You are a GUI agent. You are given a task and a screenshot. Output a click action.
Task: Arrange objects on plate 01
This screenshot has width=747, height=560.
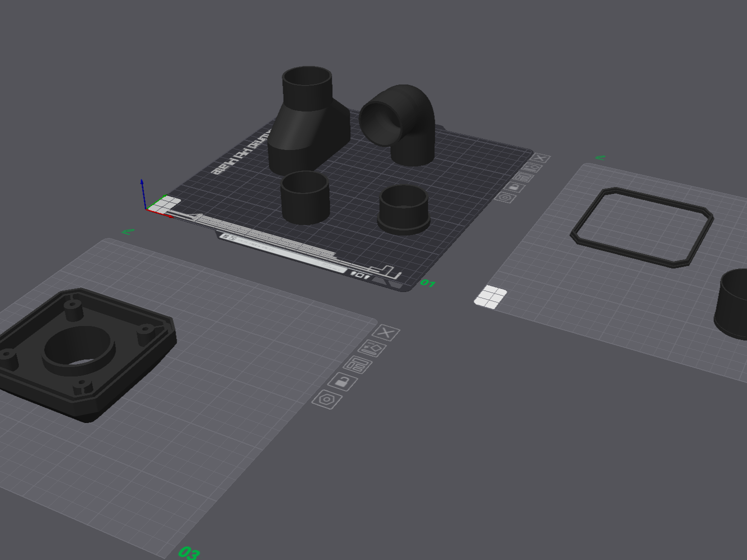[x=523, y=177]
